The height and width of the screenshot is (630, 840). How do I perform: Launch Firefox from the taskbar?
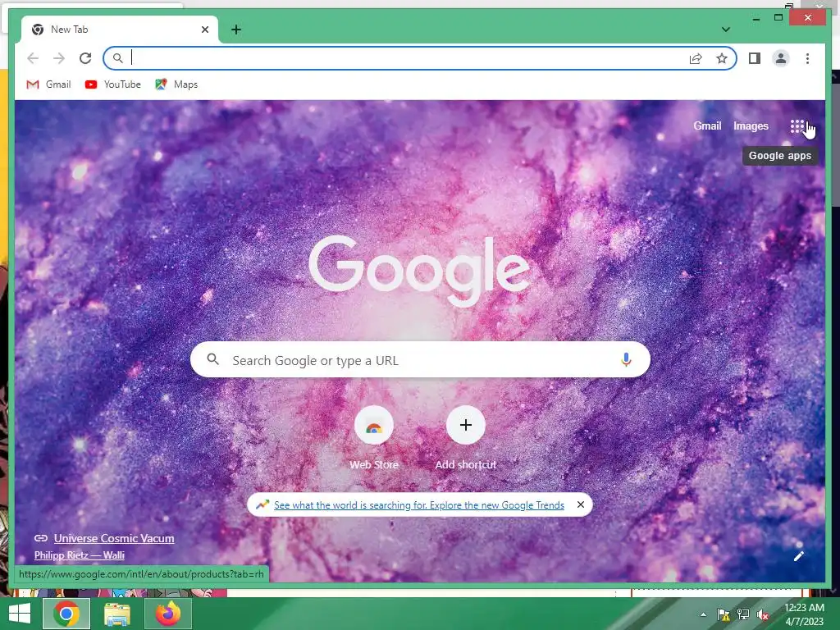pyautogui.click(x=168, y=614)
